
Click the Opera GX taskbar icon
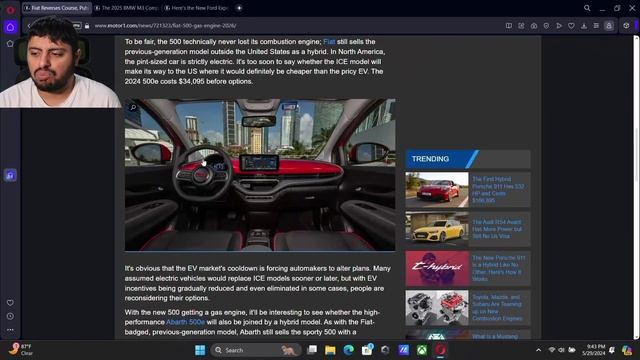(440, 350)
